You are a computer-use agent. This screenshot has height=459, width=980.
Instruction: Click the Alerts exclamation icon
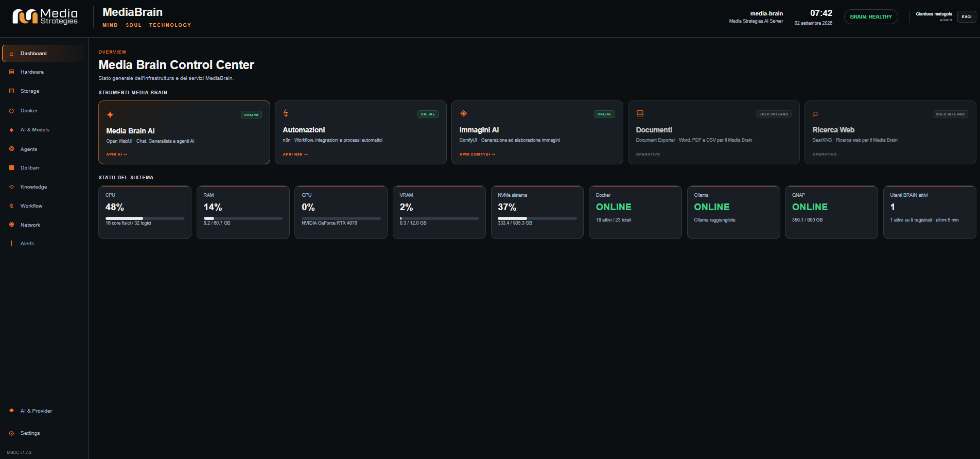click(x=11, y=243)
